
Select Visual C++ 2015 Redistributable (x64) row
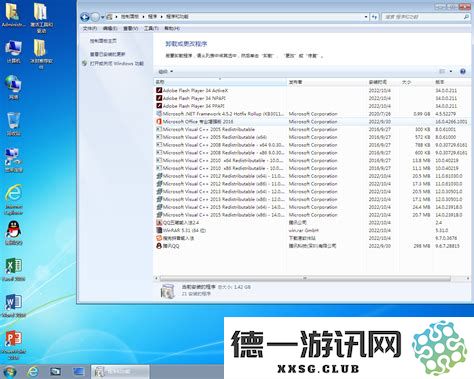point(312,207)
